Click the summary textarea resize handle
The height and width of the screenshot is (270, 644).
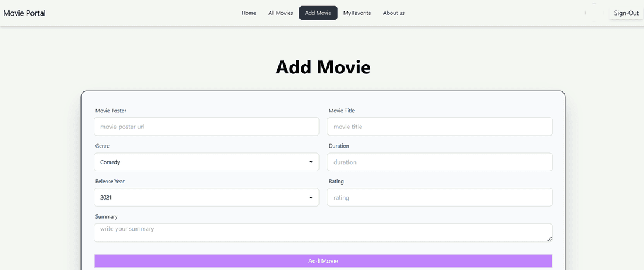(549, 239)
